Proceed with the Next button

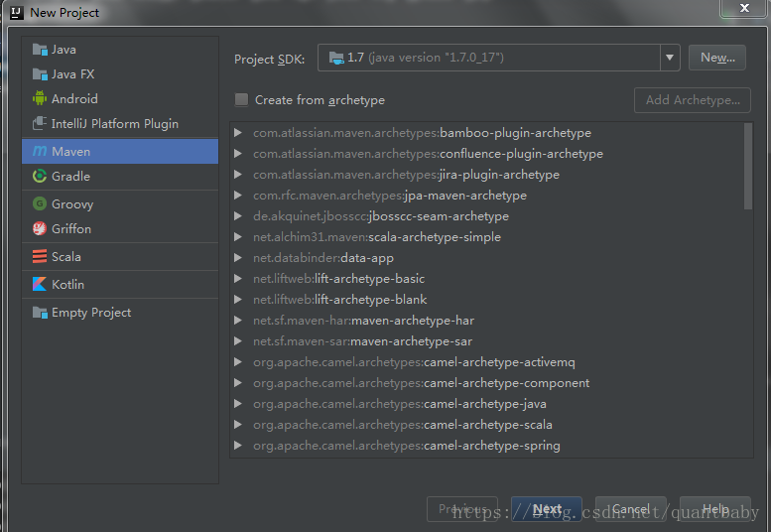pyautogui.click(x=547, y=509)
